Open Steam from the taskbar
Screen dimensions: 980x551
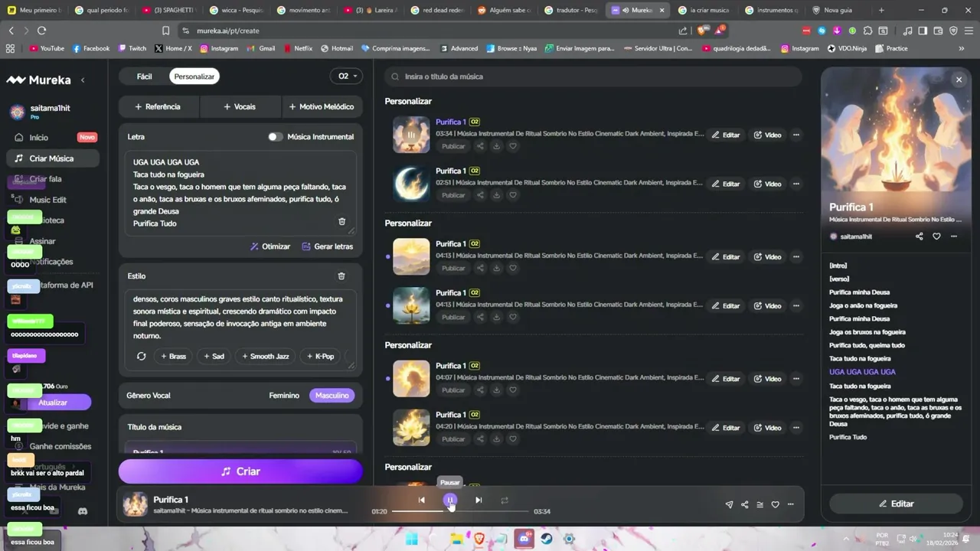547,539
